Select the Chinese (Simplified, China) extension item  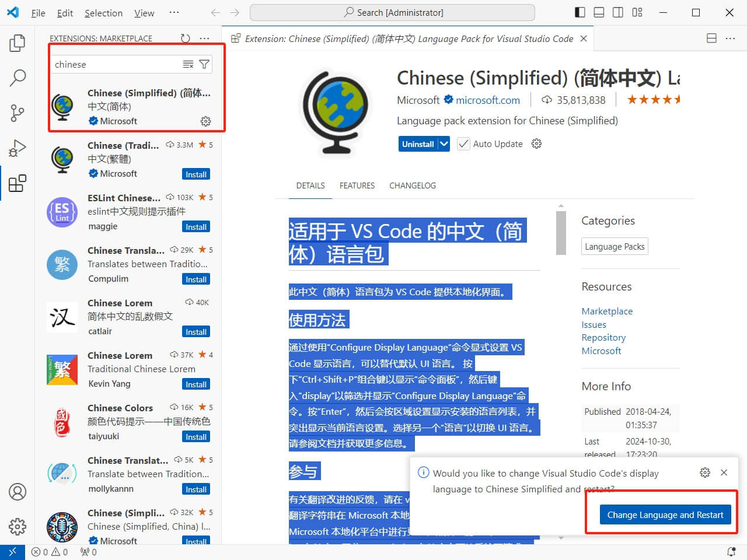tap(128, 526)
